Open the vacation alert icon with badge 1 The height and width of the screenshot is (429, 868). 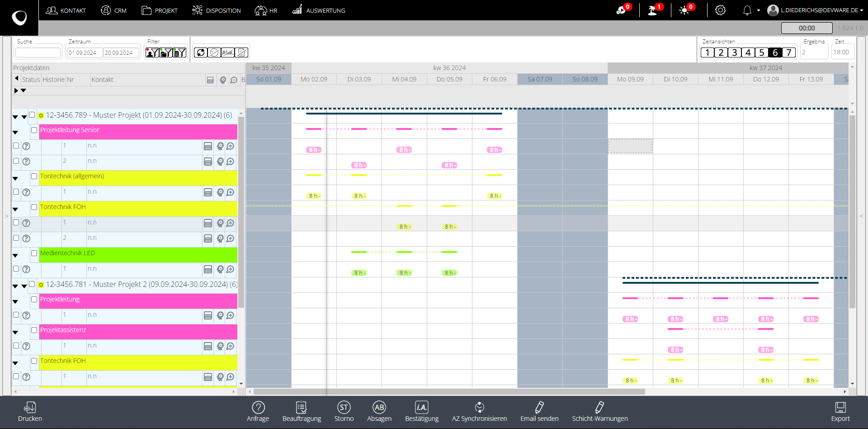(x=655, y=10)
